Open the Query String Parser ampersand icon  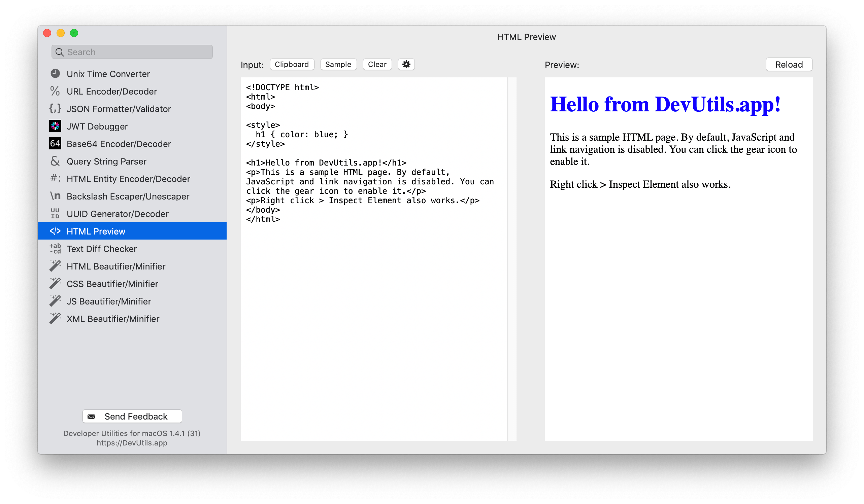pos(55,161)
